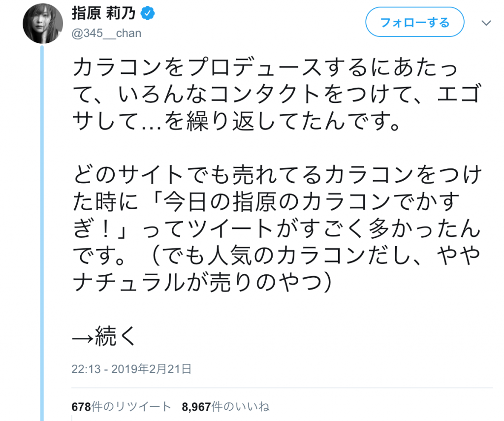
Task: Open the @345__chan handle link
Action: (x=107, y=33)
